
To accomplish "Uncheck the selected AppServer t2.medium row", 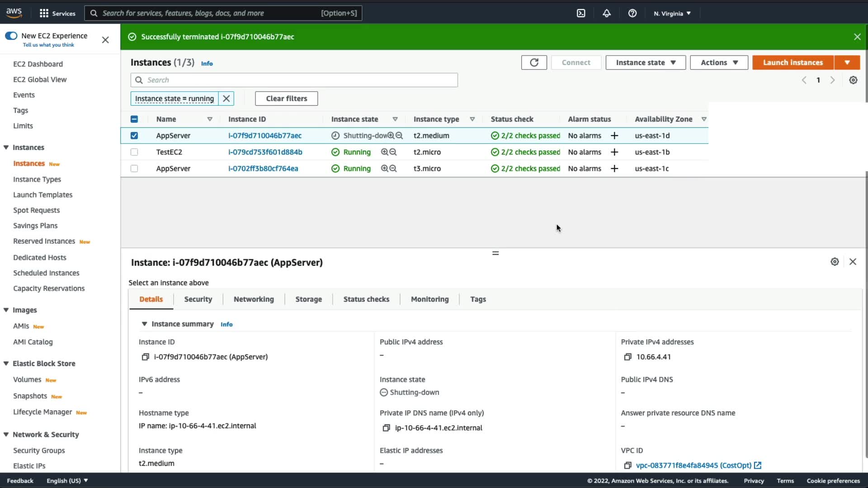I will (x=134, y=136).
